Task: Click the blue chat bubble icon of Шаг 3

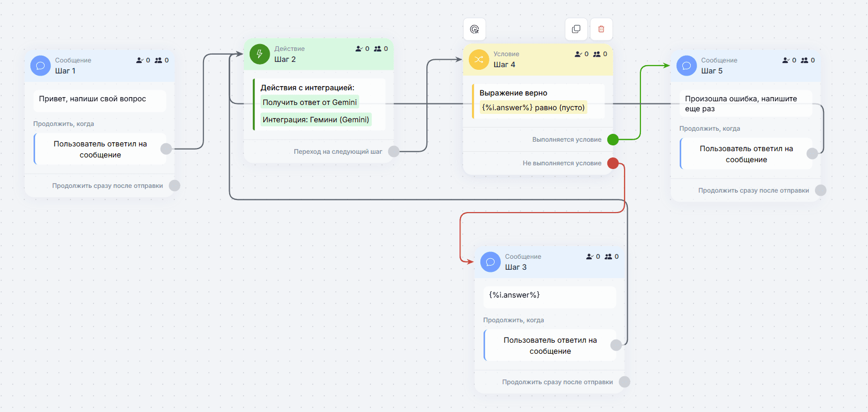Action: 490,262
